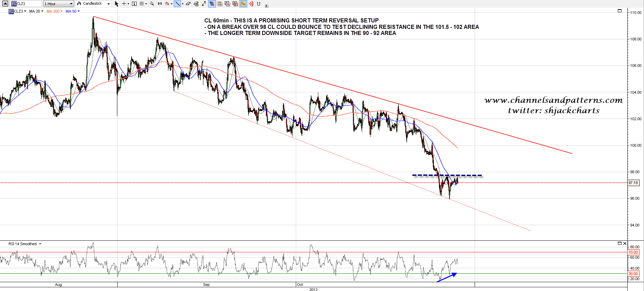Close the RSI indicator panel
644x291 pixels.
625,243
